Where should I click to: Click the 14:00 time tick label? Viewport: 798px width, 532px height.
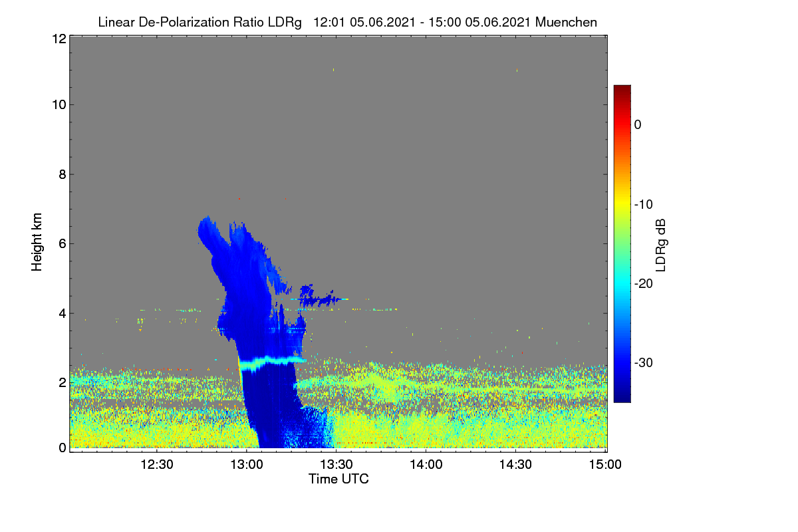426,465
